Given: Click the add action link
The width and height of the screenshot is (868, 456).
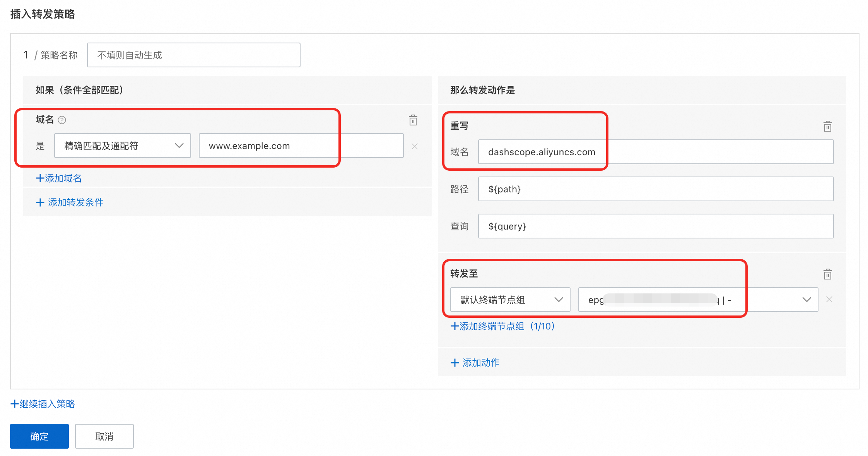Looking at the screenshot, I should [475, 363].
